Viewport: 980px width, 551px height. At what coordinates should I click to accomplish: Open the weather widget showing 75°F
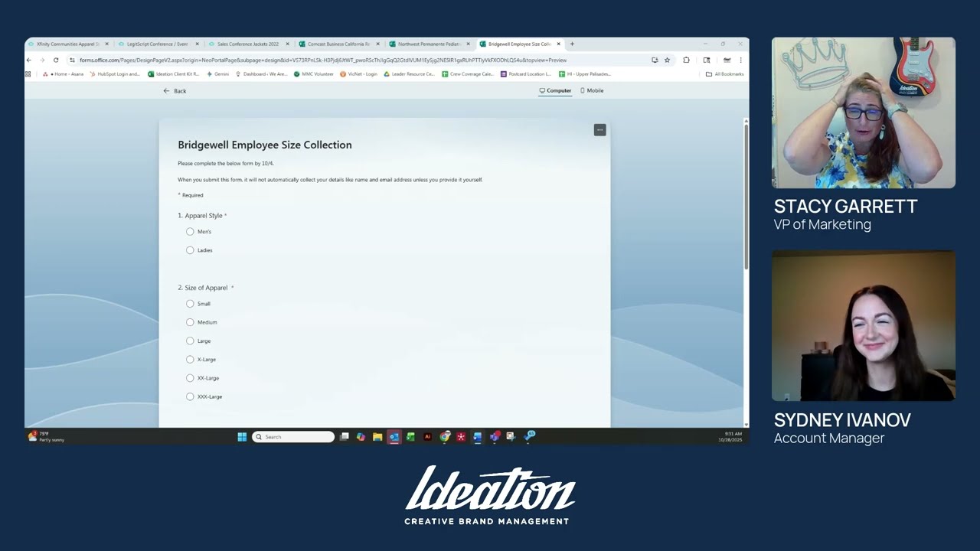point(46,436)
